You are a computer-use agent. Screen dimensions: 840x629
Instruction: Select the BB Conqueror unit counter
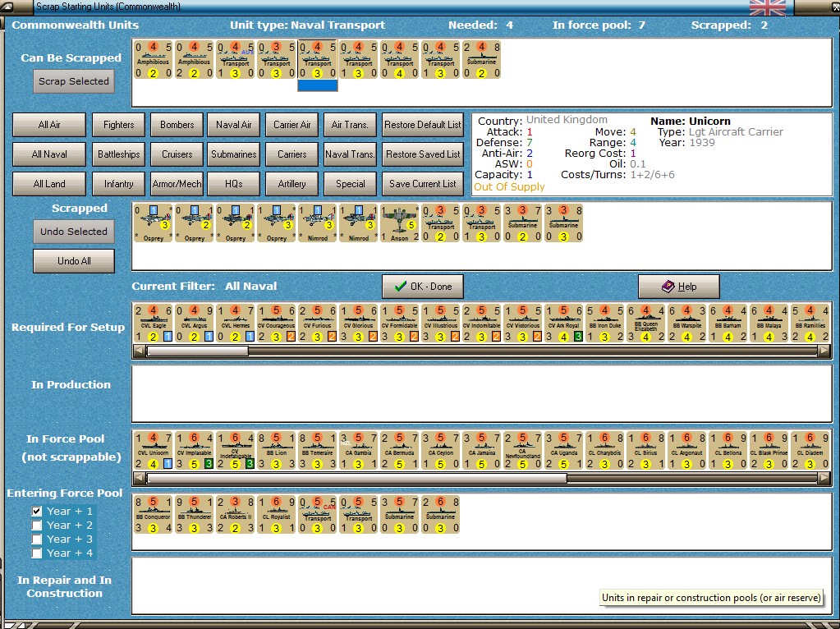coord(154,515)
